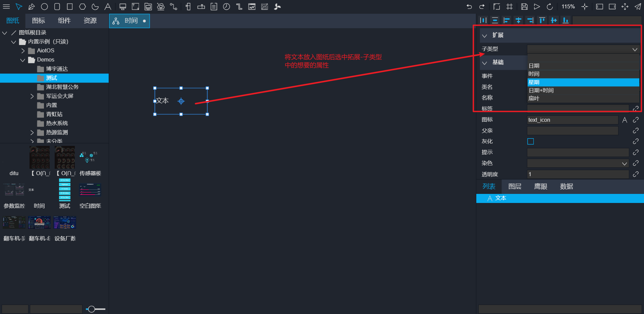Enable the 灰化 checkbox
The width and height of the screenshot is (644, 314).
[x=531, y=142]
